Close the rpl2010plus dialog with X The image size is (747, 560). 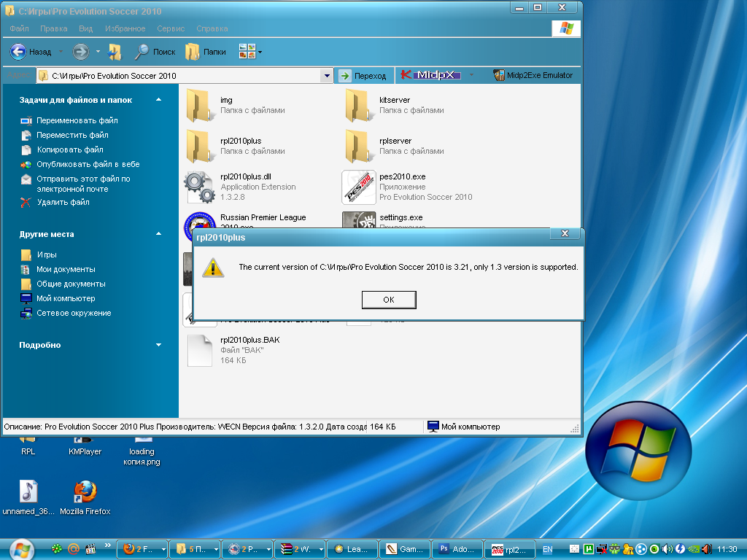(565, 233)
